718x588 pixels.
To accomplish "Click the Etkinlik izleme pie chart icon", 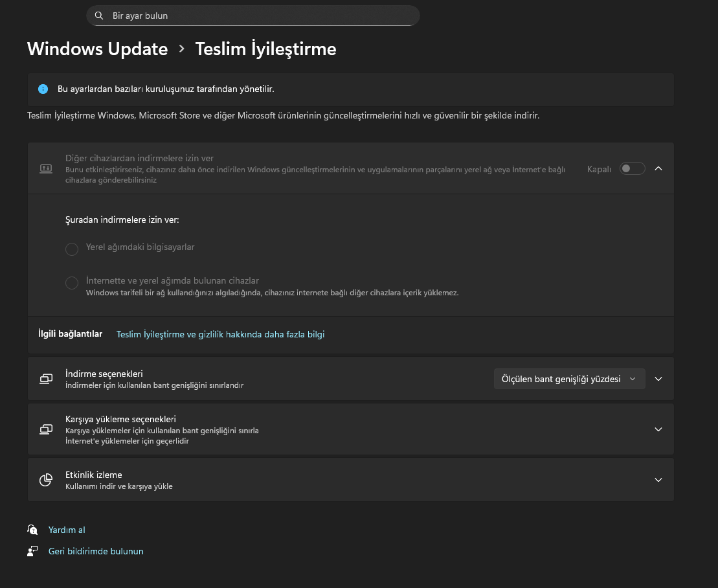I will 46,479.
